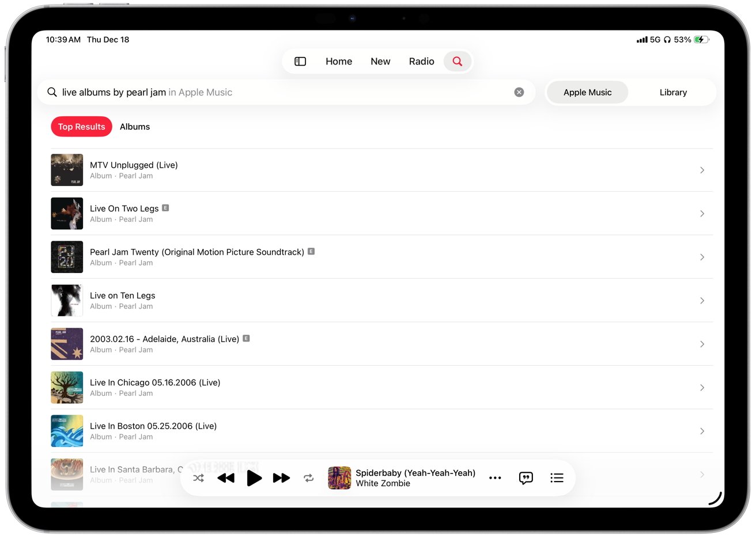
Task: Expand details for MTV Unplugged (Live)
Action: click(702, 170)
